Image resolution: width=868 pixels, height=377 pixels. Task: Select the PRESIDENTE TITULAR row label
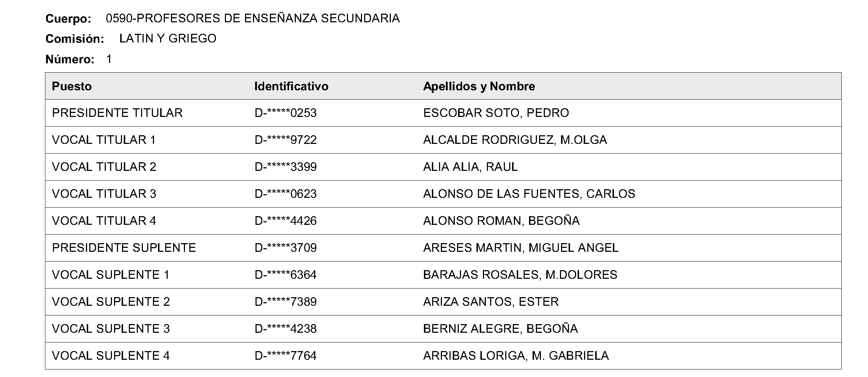(117, 113)
